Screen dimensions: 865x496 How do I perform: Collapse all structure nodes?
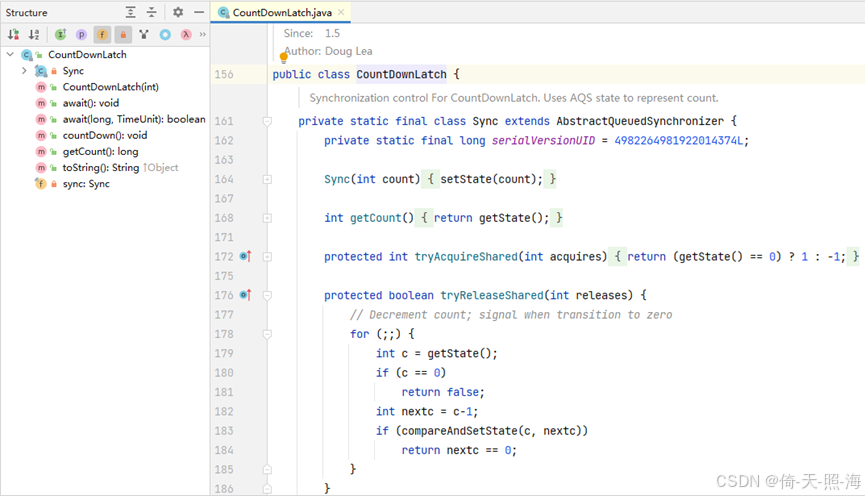pos(151,12)
